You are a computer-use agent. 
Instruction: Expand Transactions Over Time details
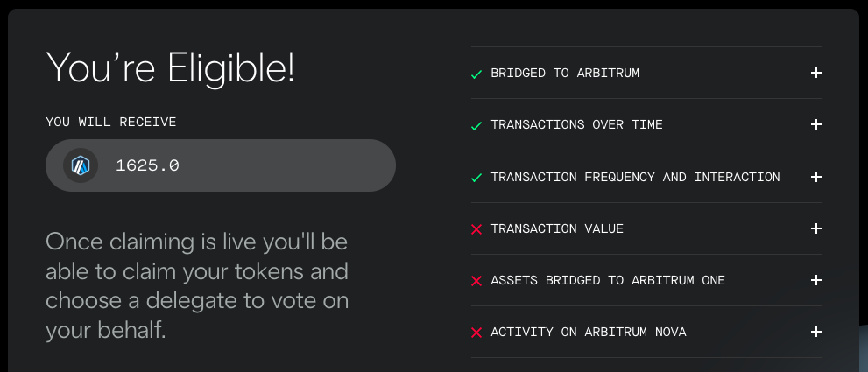pyautogui.click(x=816, y=124)
